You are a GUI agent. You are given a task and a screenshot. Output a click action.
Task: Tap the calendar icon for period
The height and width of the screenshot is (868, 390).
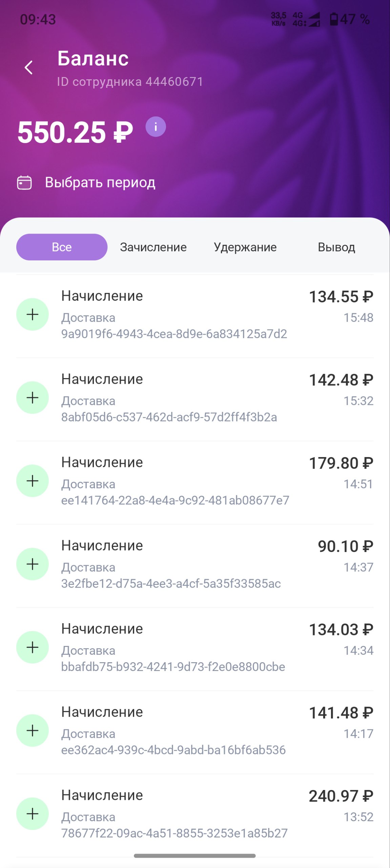point(24,182)
